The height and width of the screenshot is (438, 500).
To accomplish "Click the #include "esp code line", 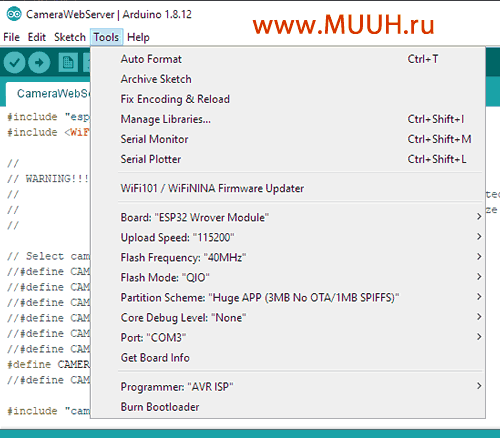I will [48, 117].
